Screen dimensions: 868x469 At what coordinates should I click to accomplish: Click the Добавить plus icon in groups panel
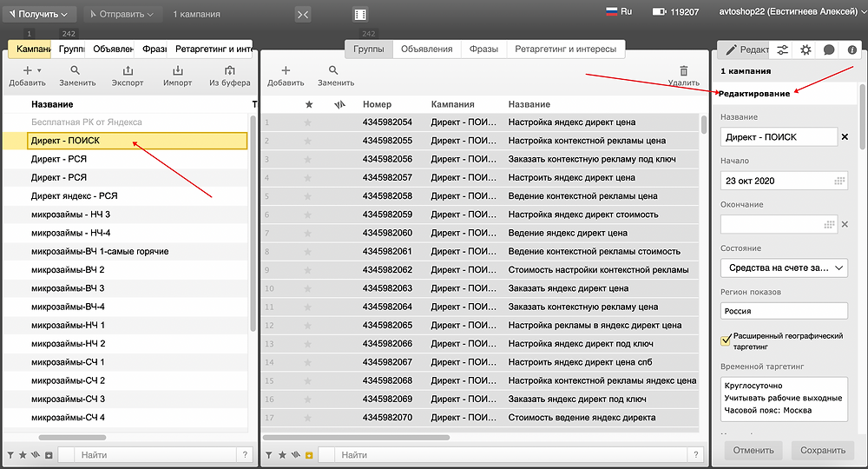click(286, 70)
